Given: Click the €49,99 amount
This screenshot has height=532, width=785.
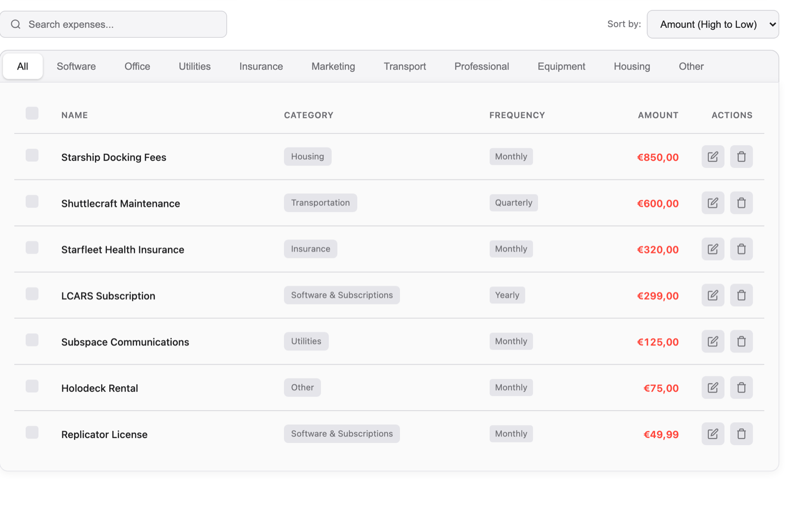Looking at the screenshot, I should pos(661,434).
